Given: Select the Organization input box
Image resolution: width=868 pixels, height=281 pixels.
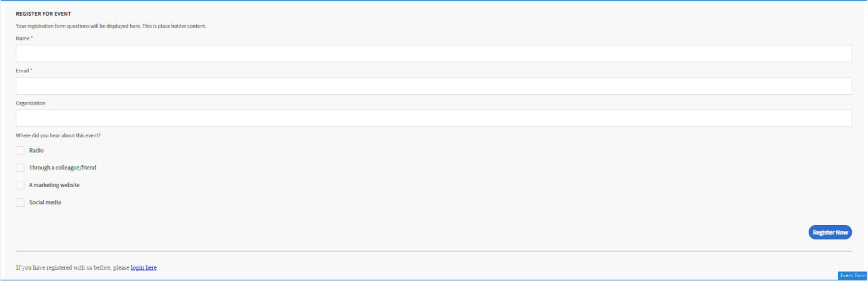Looking at the screenshot, I should pos(433,118).
